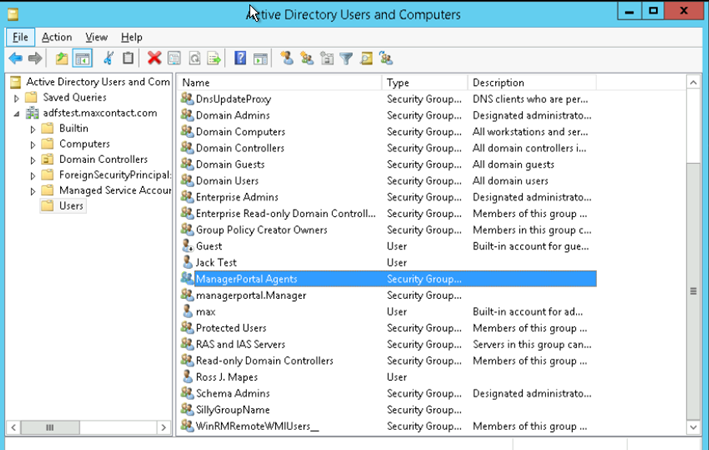The width and height of the screenshot is (709, 450).
Task: Select the Enterprise Admins group
Action: pos(388,197)
